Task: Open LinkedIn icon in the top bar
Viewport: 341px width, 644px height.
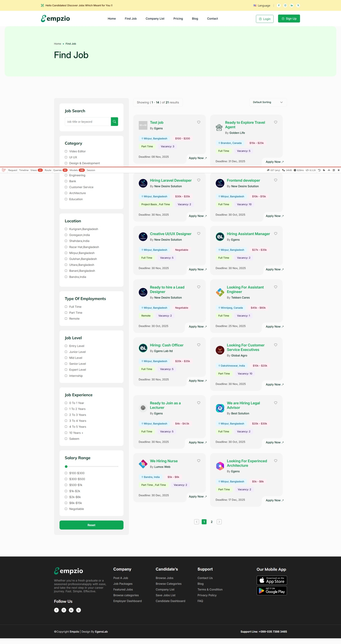Action: [x=292, y=6]
